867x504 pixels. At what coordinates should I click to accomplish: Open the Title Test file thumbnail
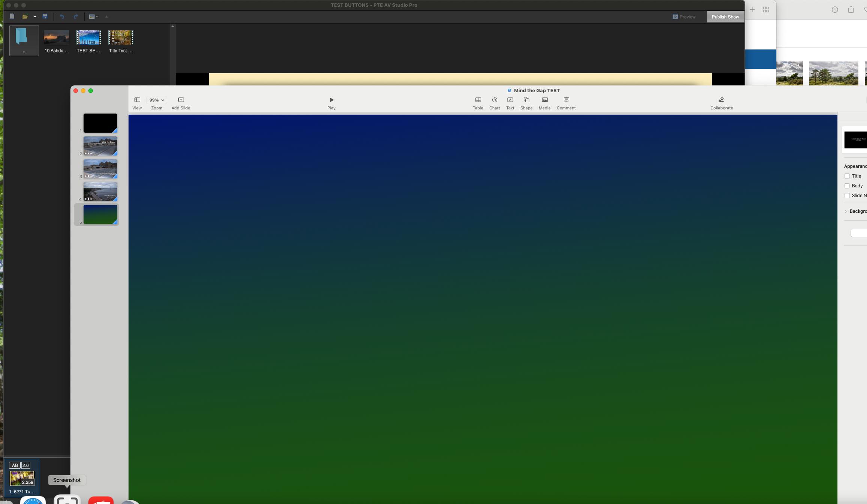[121, 38]
